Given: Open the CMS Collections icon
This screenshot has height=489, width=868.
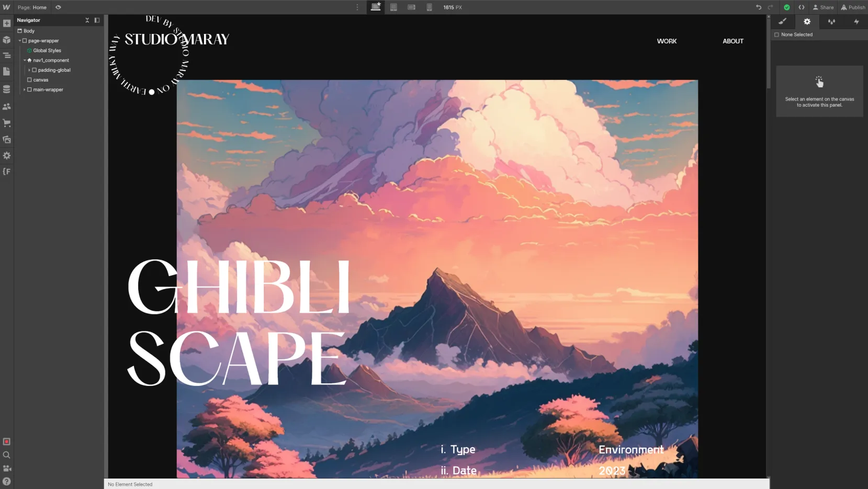Looking at the screenshot, I should click(7, 89).
